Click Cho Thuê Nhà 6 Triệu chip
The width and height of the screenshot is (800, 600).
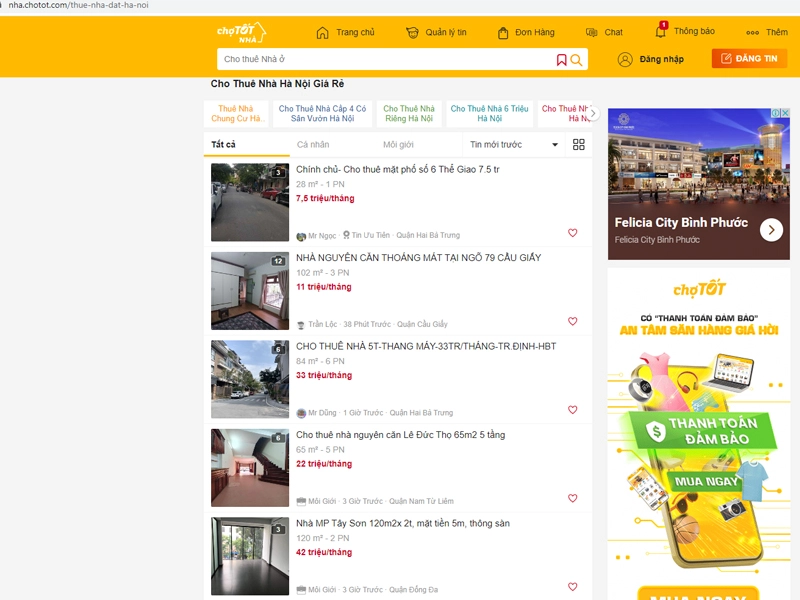click(489, 113)
